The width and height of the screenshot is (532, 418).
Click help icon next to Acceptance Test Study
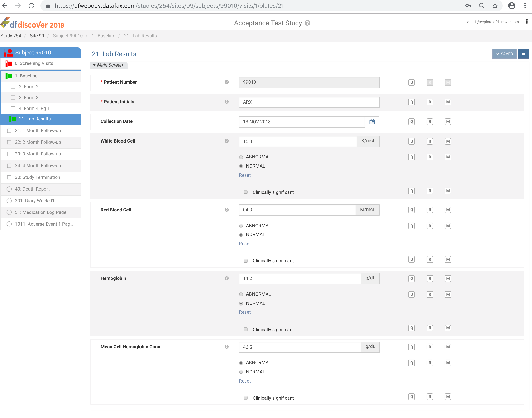coord(307,23)
